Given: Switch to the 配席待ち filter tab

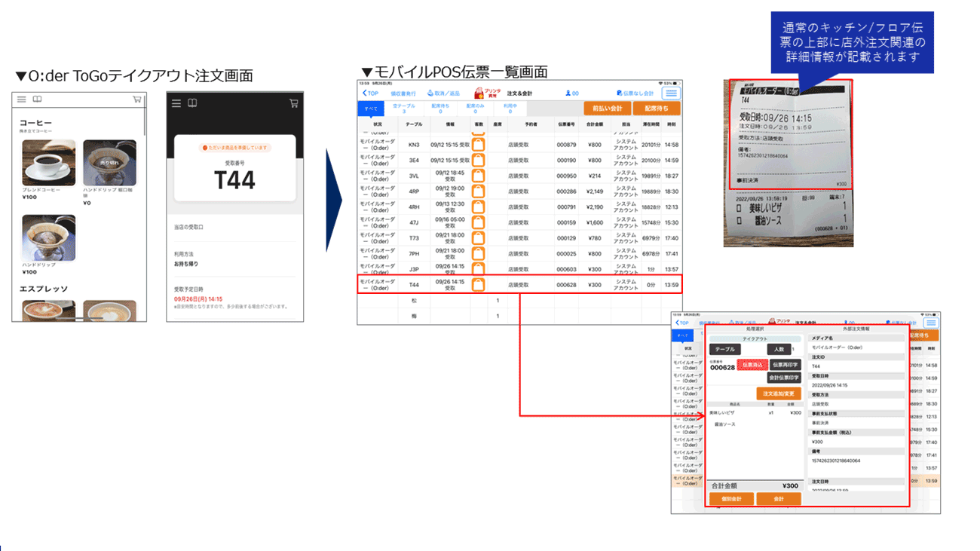Looking at the screenshot, I should (440, 109).
